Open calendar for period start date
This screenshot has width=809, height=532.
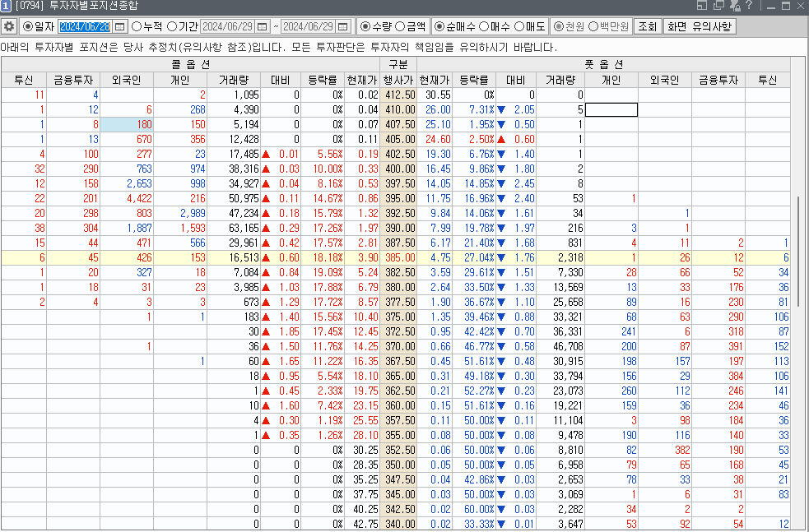click(x=263, y=26)
